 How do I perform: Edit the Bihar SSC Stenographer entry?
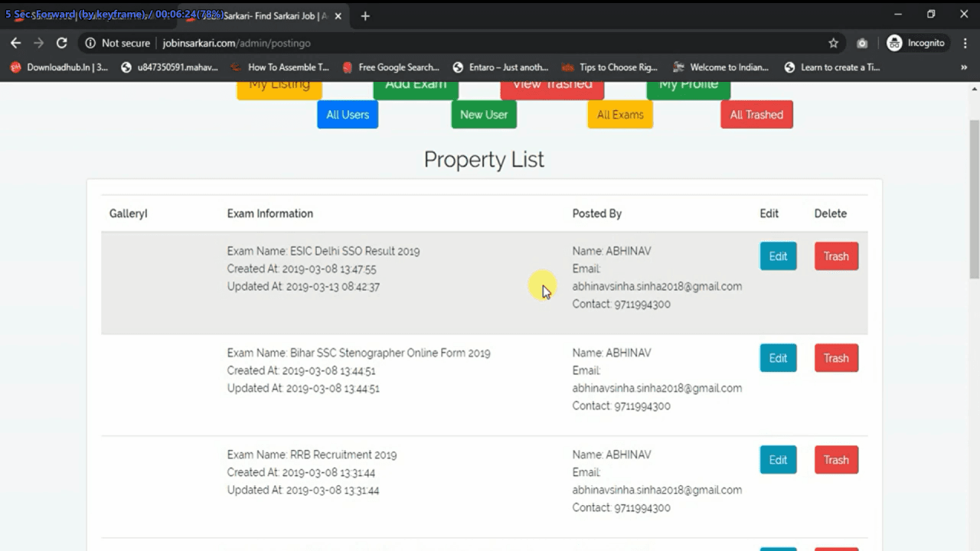click(778, 358)
